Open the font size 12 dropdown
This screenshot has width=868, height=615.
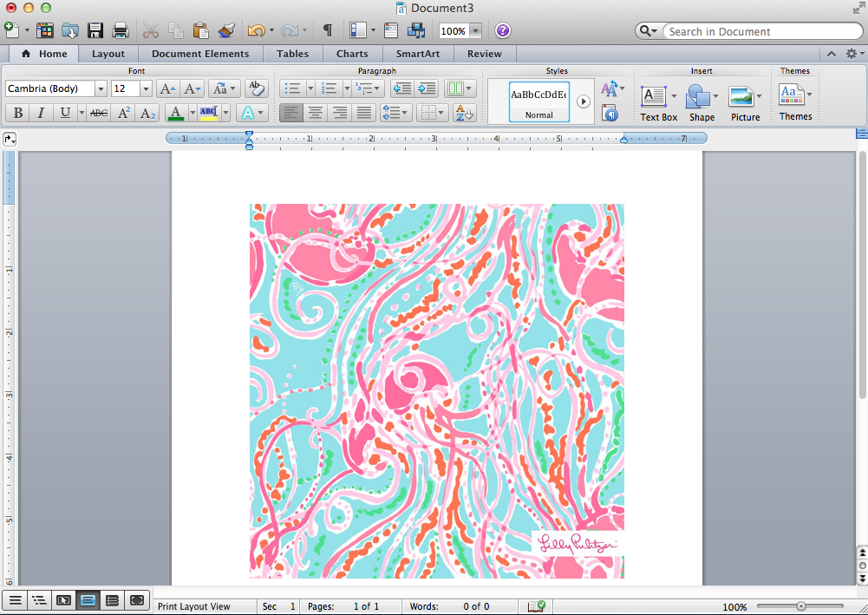point(146,88)
